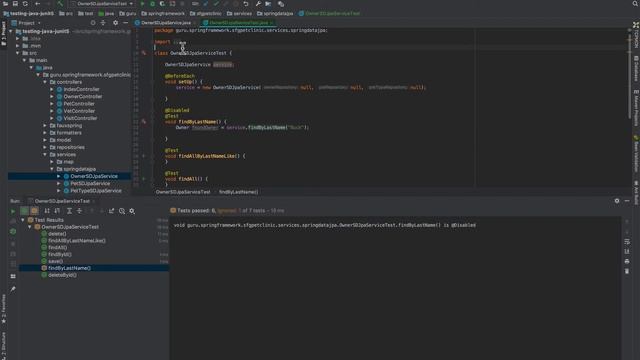Collapse the src folder node
Image resolution: width=640 pixels, height=360 pixels.
[18, 53]
